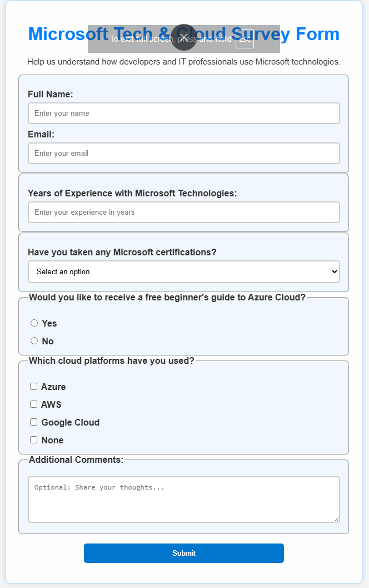
Task: Click the Esc key badge in overlay
Action: (x=245, y=39)
